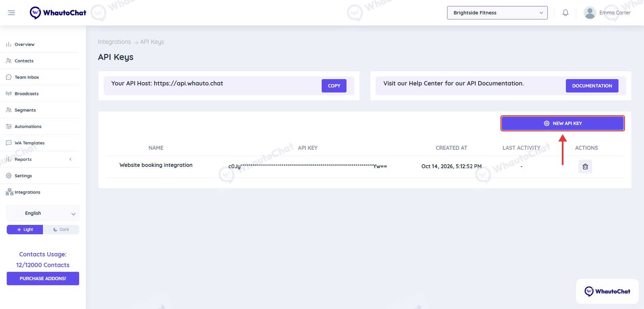Click the Segments group icon

[9, 110]
